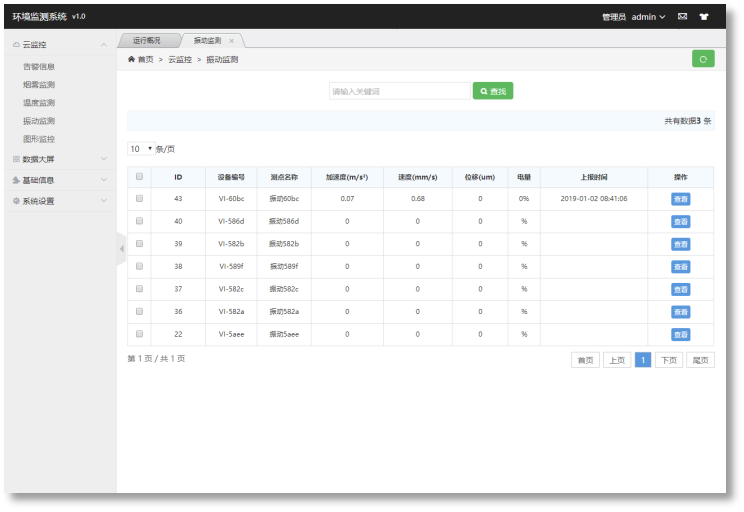Click the 系统设置 gear icon in sidebar

point(15,201)
